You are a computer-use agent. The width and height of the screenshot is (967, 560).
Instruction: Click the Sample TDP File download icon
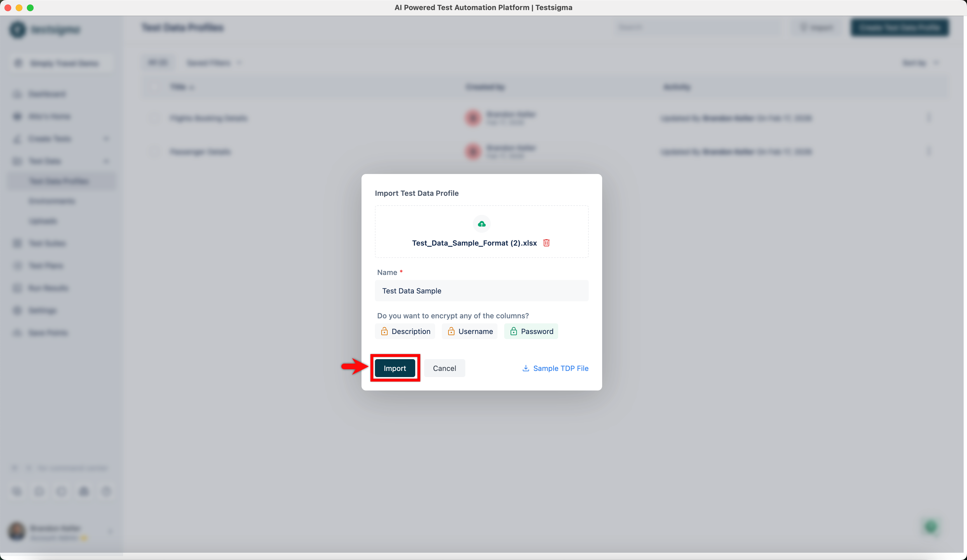pos(526,368)
